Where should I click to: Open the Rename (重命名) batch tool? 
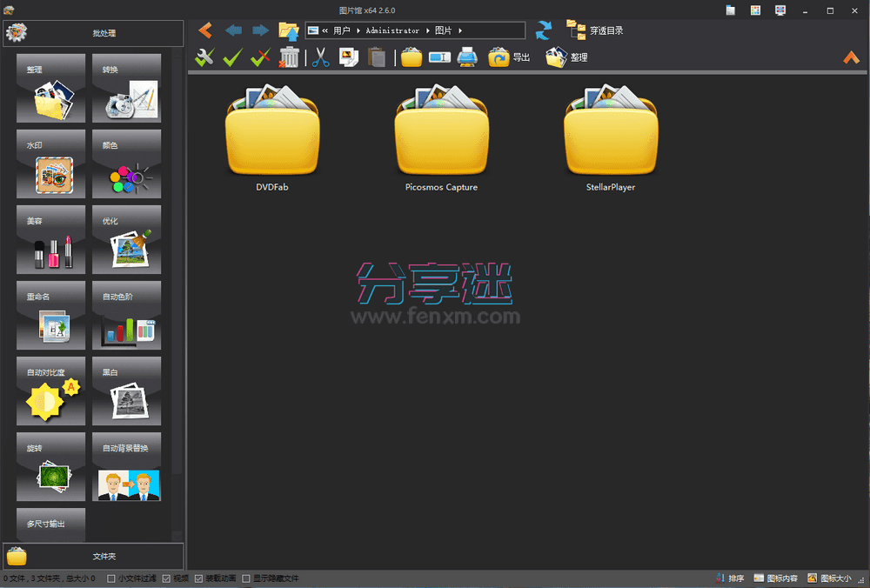coord(50,315)
